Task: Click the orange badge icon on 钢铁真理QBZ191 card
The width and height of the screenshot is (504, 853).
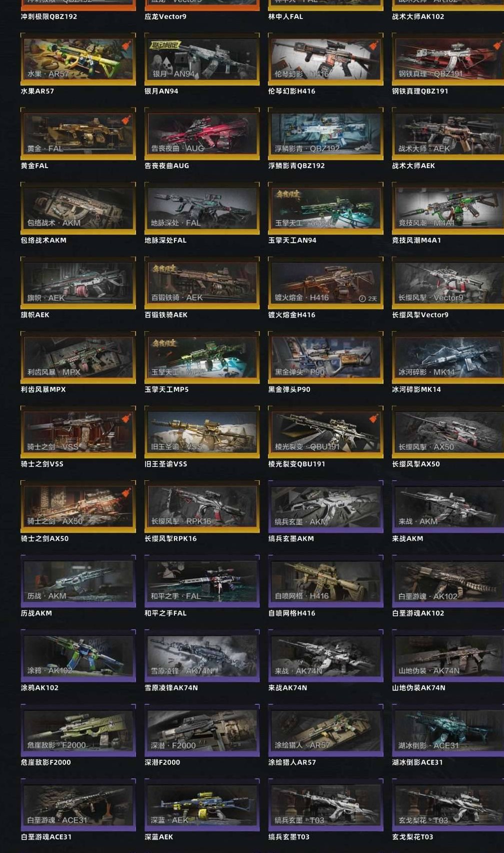Action: click(x=498, y=46)
